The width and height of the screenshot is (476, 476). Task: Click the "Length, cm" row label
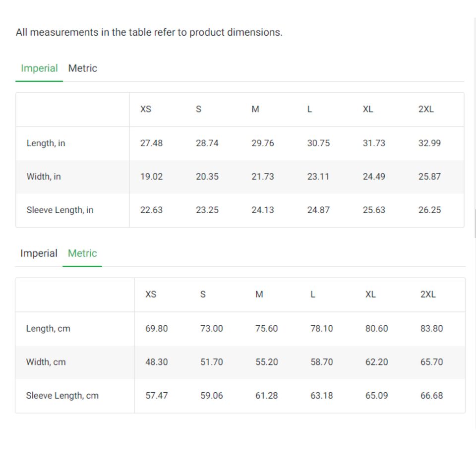(48, 329)
